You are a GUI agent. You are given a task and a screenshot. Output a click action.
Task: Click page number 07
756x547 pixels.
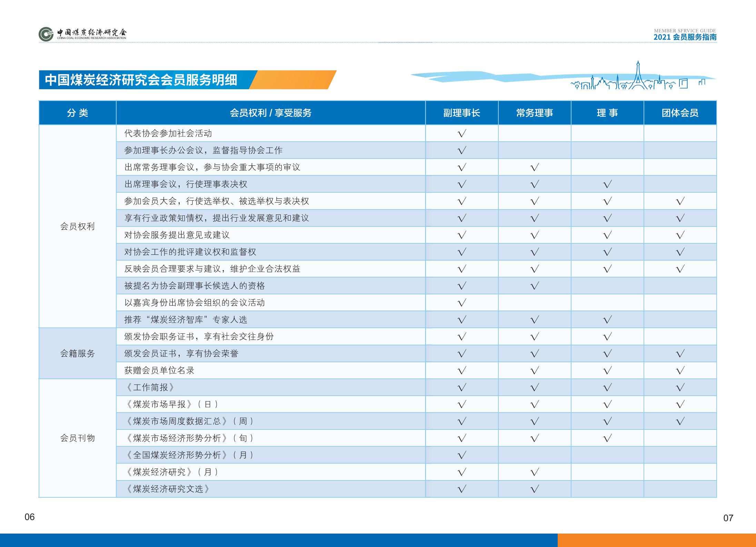click(x=728, y=518)
